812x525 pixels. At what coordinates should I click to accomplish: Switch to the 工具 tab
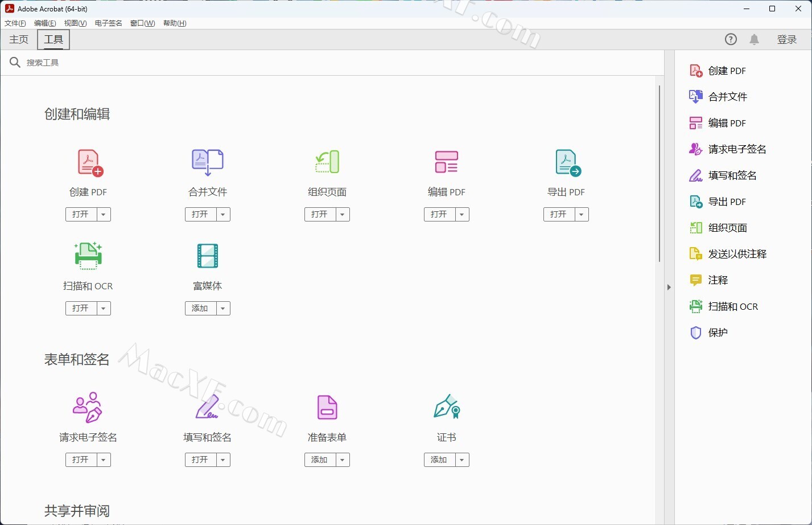pos(53,39)
